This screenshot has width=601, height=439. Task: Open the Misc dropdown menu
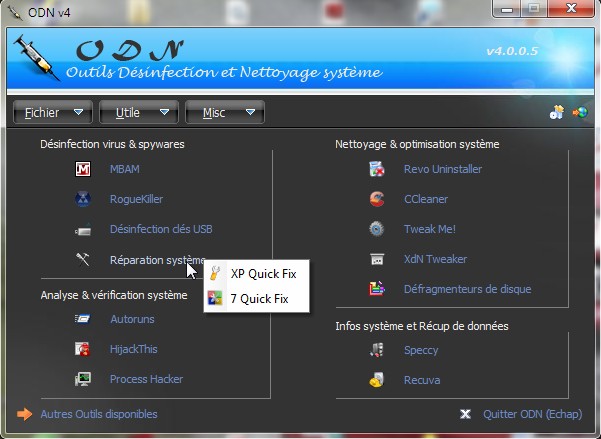click(225, 112)
